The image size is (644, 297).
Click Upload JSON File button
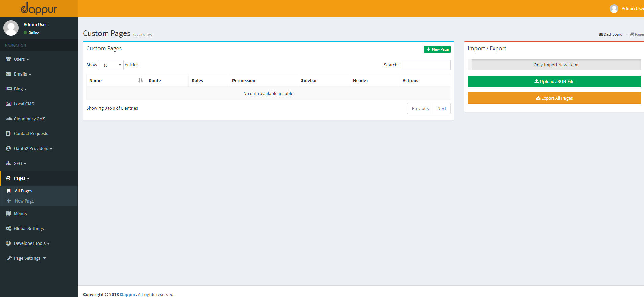coord(554,81)
